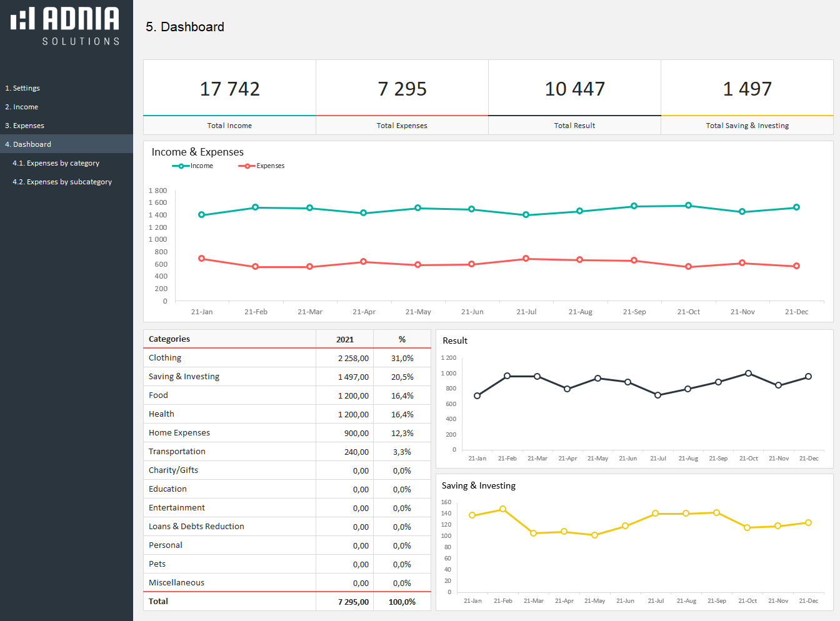The width and height of the screenshot is (840, 621).
Task: Select the Total Saving & Investing card
Action: (x=747, y=97)
